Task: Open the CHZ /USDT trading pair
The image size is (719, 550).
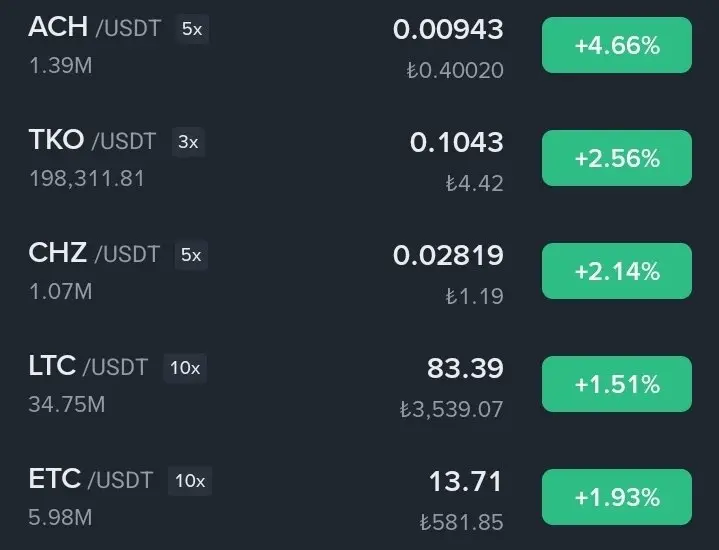Action: coord(94,253)
